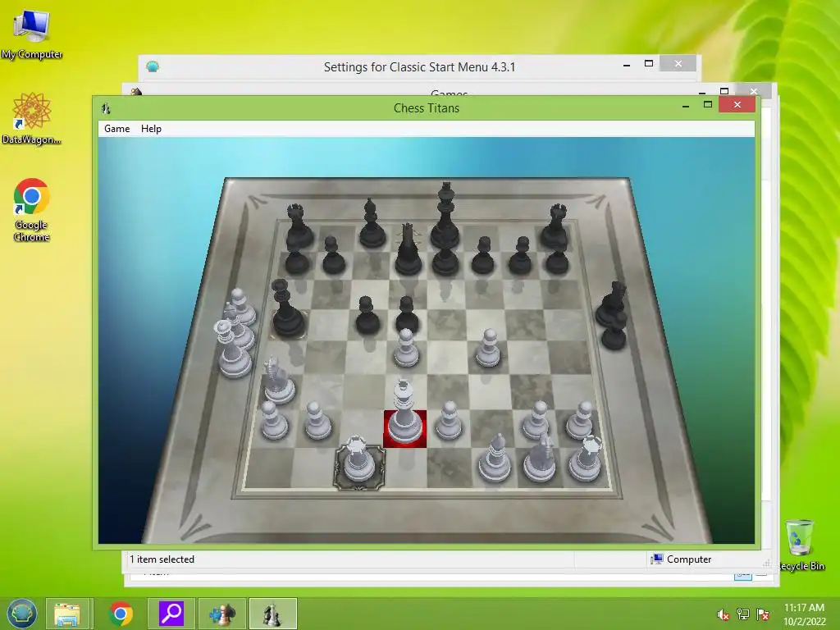Select the white knight on a3
Viewport: 840px width, 630px height.
coord(279,381)
